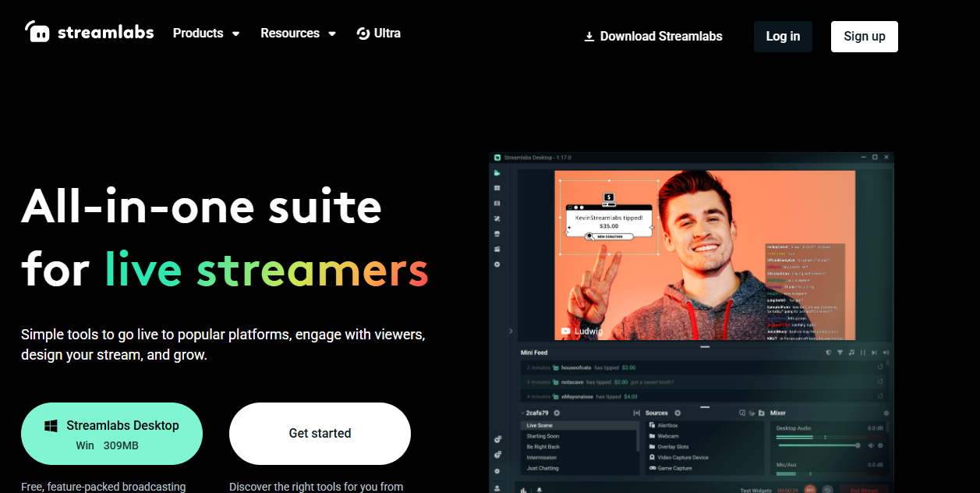Mute Mini Feed alerts with the speaker icon
980x493 pixels.
point(886,353)
